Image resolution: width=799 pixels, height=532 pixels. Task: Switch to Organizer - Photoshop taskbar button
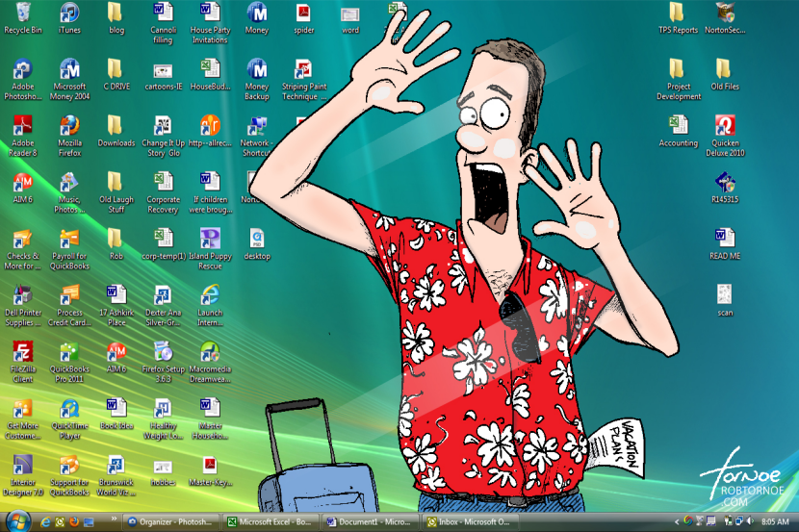pyautogui.click(x=172, y=521)
